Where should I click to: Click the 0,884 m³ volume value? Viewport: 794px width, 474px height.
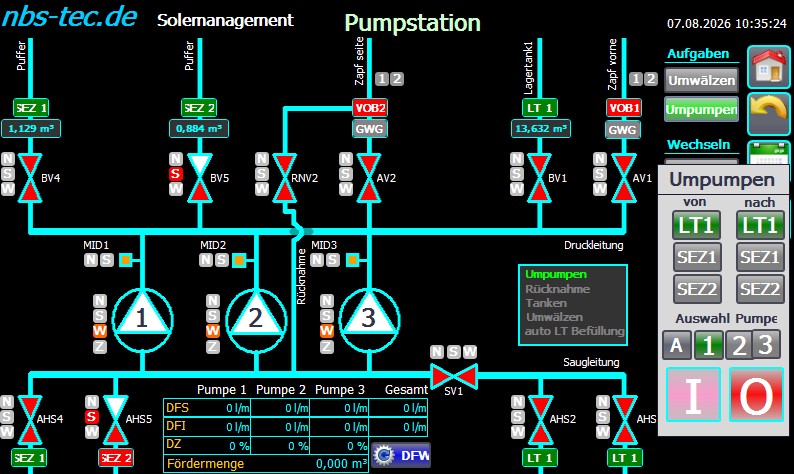point(198,129)
